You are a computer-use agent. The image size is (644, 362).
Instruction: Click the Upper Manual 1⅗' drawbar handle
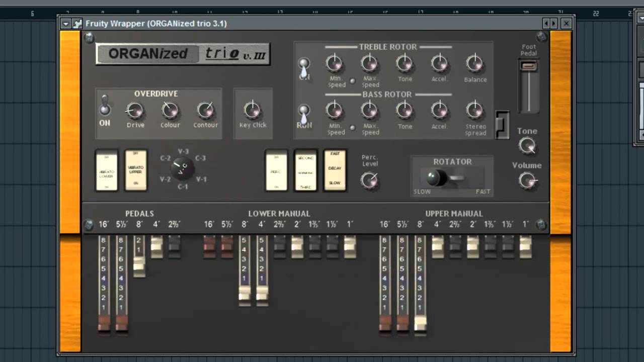(x=491, y=247)
